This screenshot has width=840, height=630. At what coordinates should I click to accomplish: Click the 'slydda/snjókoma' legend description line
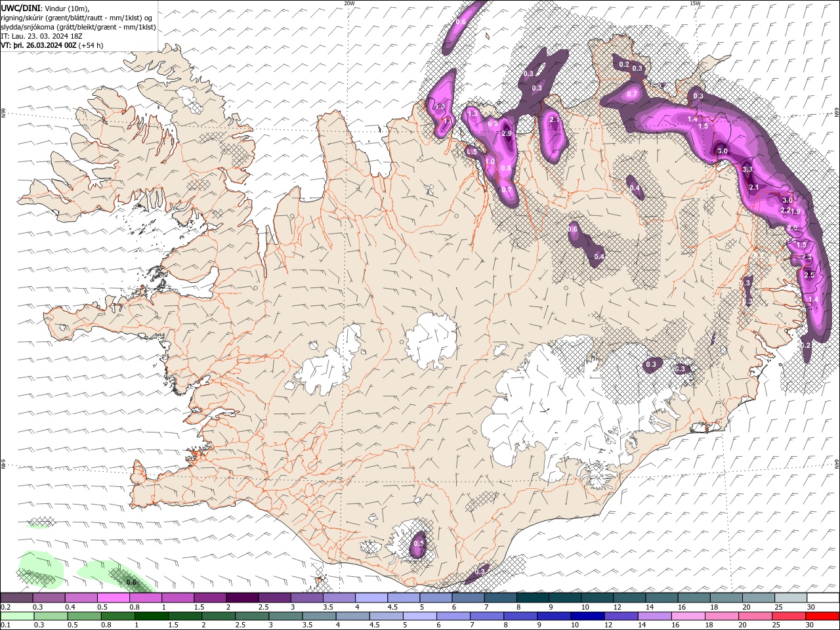click(x=78, y=27)
